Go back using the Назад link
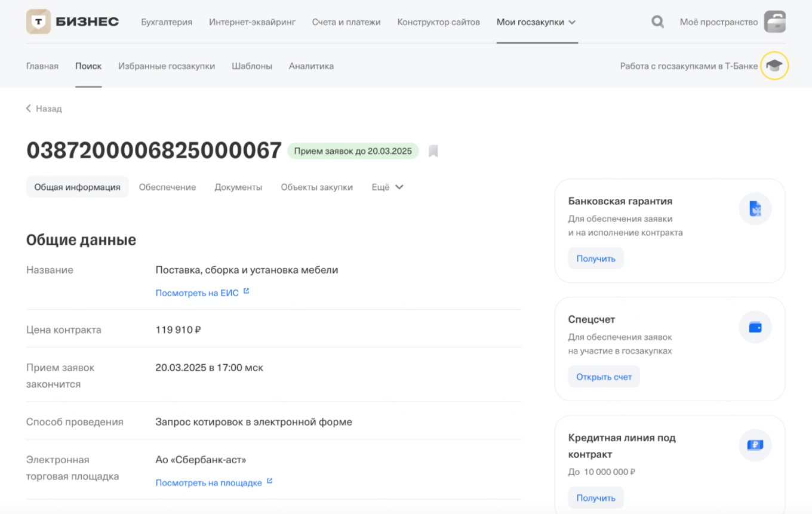This screenshot has height=514, width=812. pos(44,108)
